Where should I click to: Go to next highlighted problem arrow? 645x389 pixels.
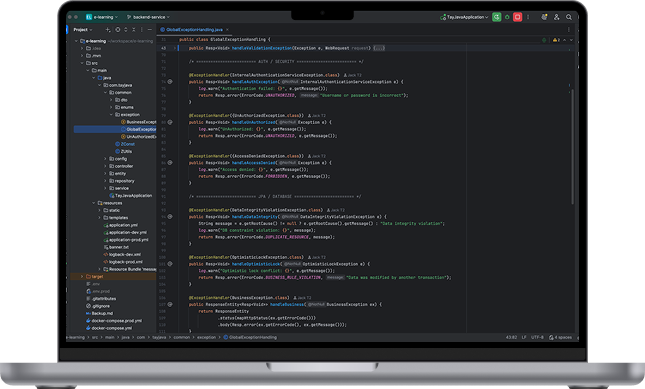(571, 40)
